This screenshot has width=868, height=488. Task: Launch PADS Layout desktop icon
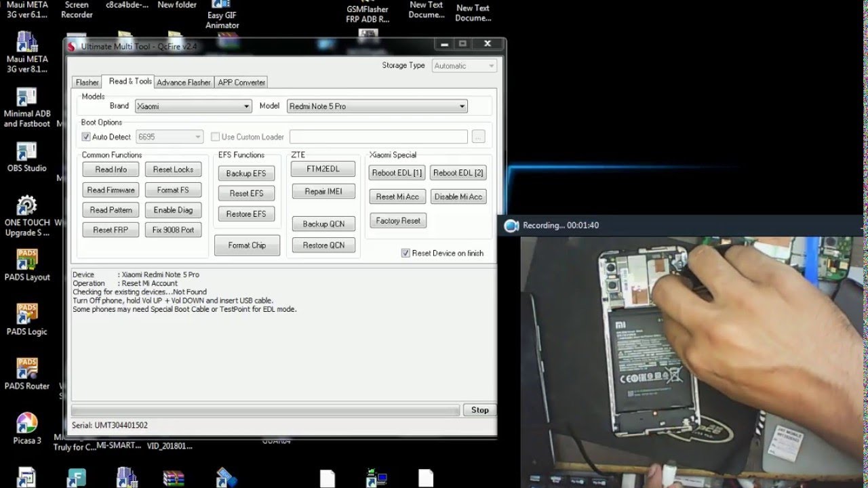pyautogui.click(x=28, y=265)
